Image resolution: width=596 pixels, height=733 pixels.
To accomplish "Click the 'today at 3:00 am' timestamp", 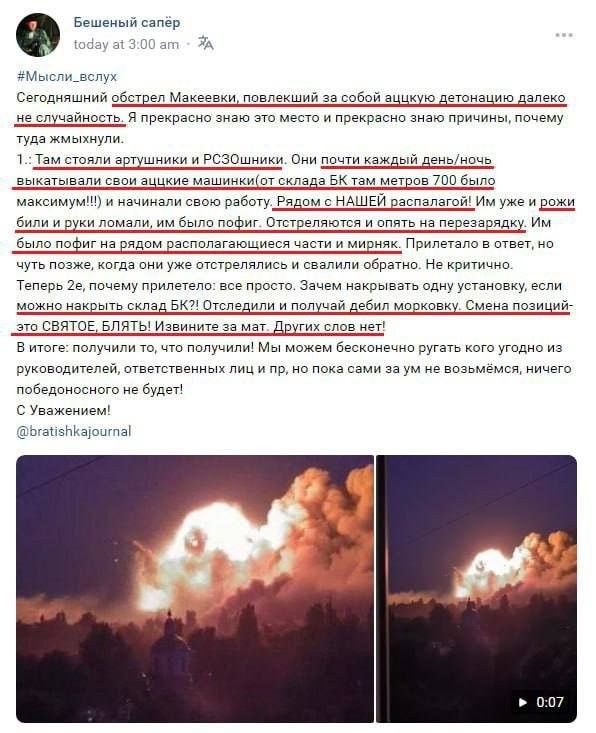I will click(x=126, y=44).
